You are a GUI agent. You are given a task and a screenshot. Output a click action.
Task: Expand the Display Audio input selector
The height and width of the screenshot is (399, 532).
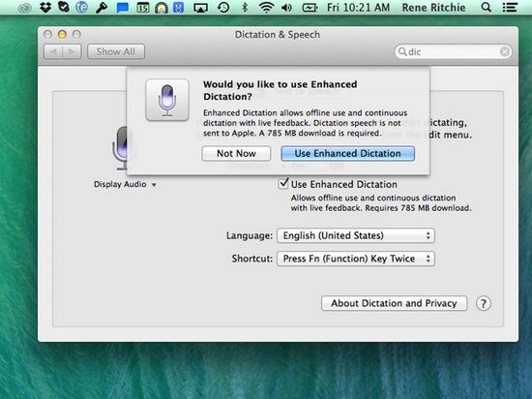point(125,184)
